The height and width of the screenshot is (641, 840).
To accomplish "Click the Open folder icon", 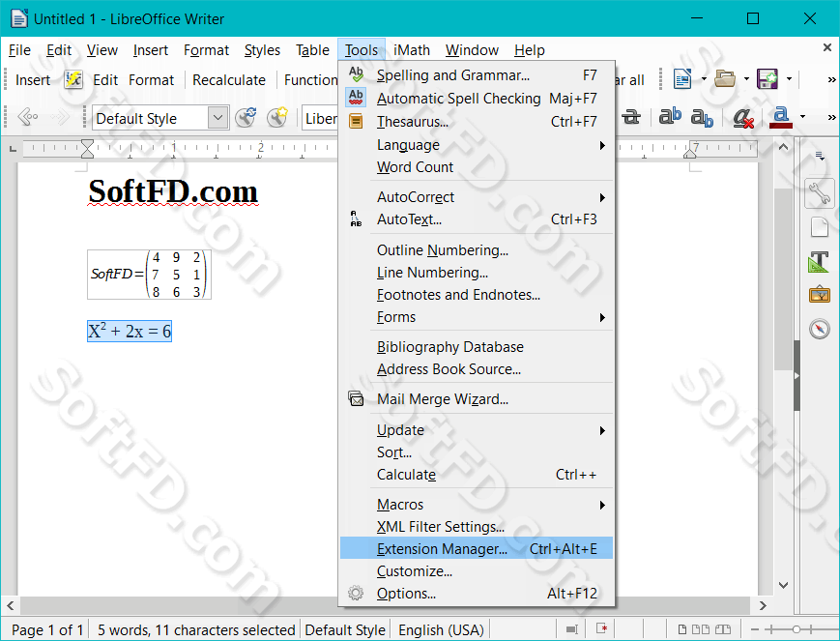I will point(725,79).
